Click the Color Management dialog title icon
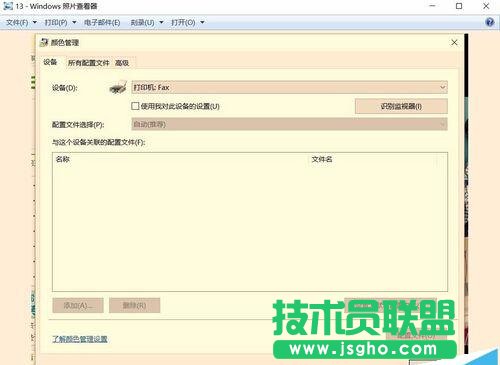The image size is (500, 365). (44, 42)
